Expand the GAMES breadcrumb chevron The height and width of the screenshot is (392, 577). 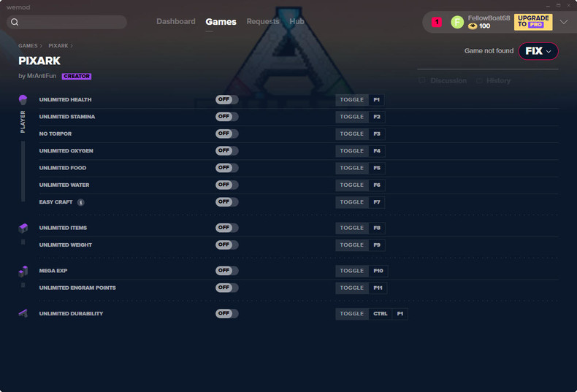tap(41, 46)
